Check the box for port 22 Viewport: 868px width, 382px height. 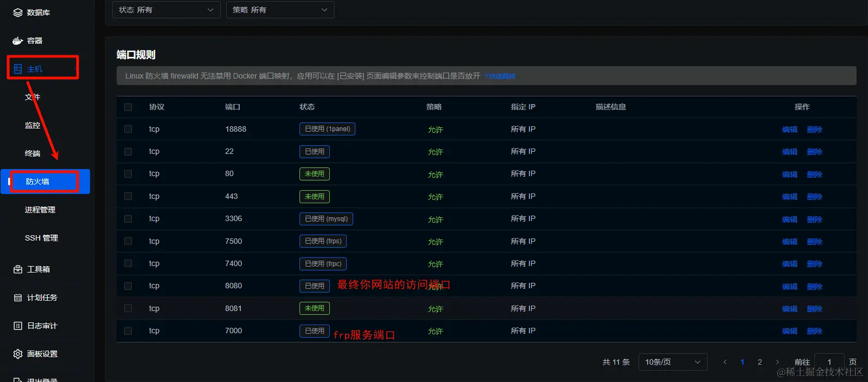click(128, 152)
